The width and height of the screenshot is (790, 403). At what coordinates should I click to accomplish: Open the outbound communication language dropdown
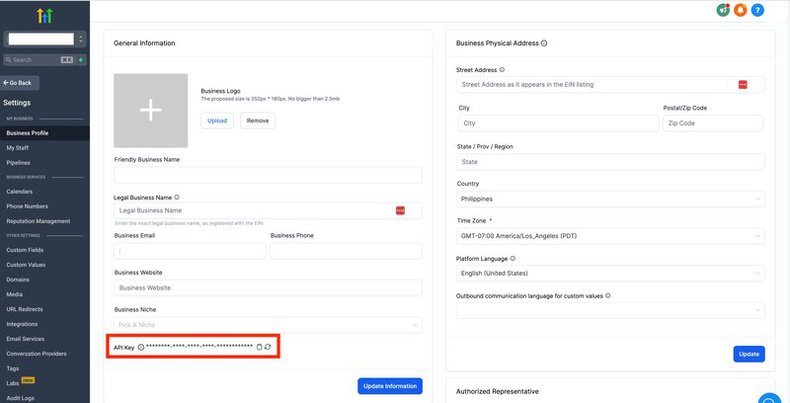click(x=610, y=310)
